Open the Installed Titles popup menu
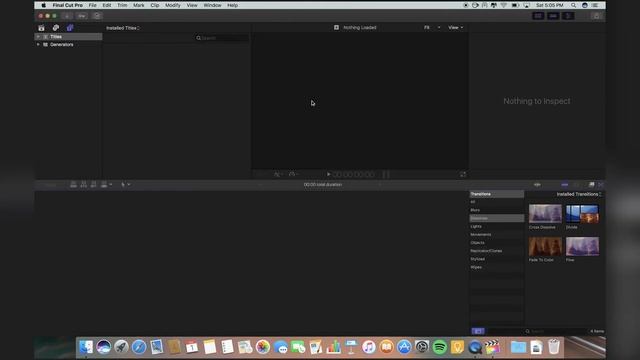 pyautogui.click(x=123, y=28)
